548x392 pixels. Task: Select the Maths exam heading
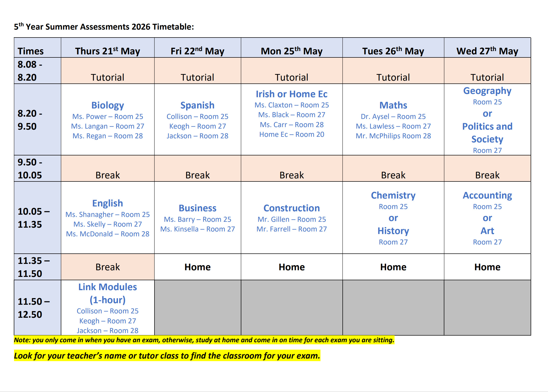(x=393, y=105)
